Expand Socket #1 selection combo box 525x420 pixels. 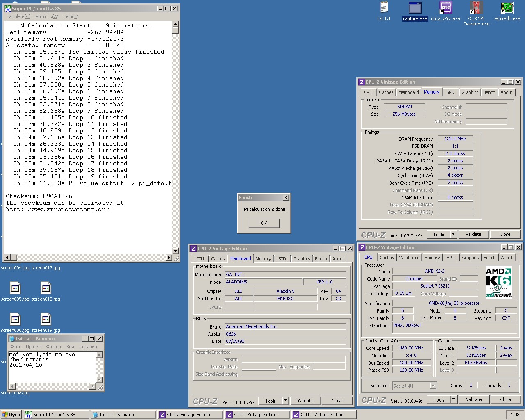point(433,386)
